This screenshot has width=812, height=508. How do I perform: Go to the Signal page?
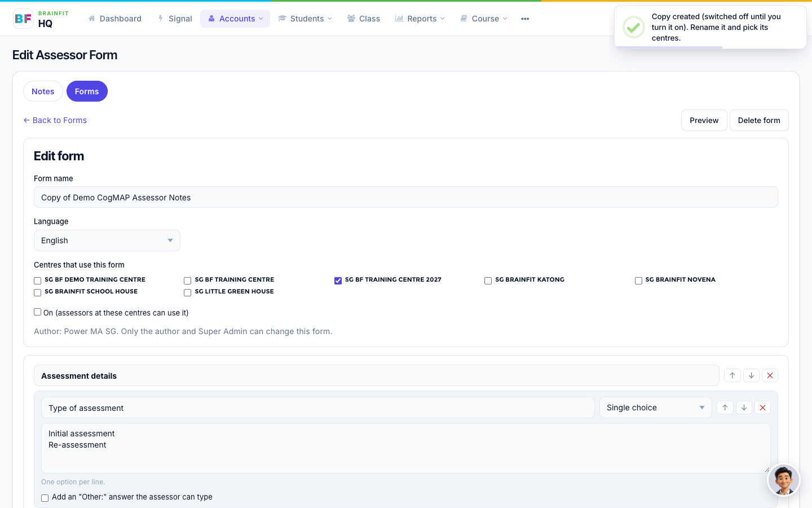[x=175, y=19]
